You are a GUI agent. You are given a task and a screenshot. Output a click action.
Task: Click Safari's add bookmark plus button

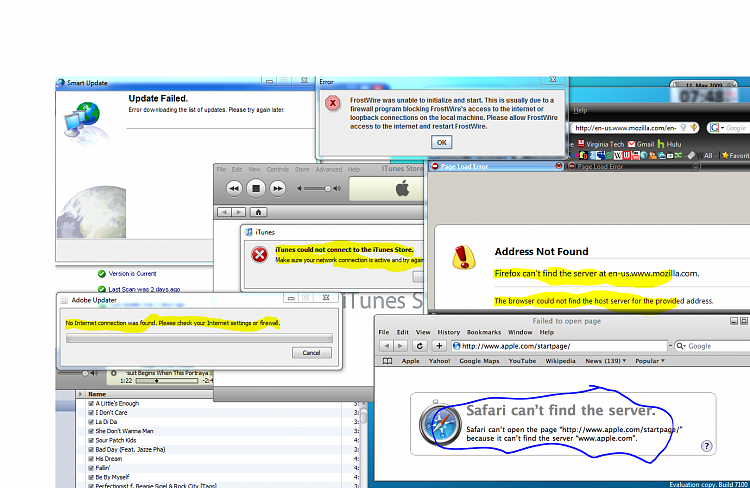tap(439, 345)
